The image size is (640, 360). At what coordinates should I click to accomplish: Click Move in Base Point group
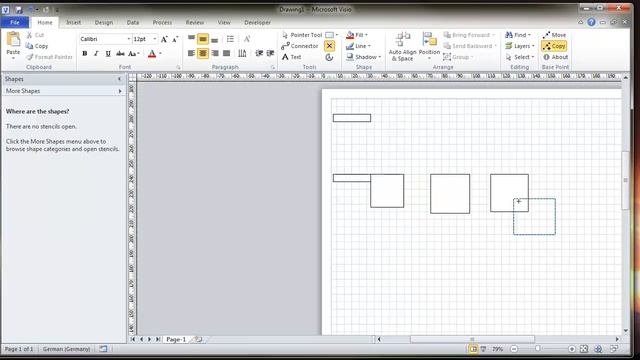pyautogui.click(x=554, y=35)
